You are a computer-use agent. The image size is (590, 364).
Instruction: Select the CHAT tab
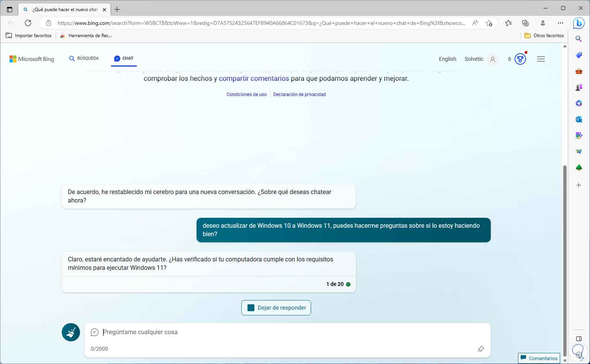124,59
